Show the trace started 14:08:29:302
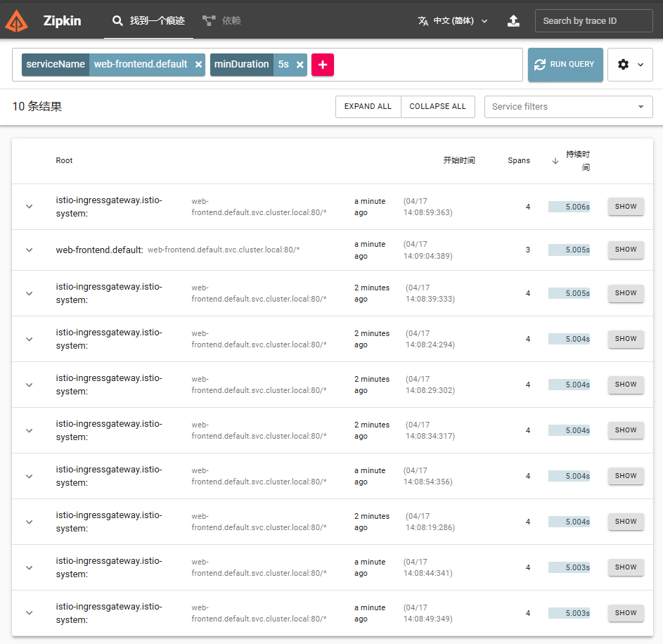The image size is (663, 644). tap(626, 385)
